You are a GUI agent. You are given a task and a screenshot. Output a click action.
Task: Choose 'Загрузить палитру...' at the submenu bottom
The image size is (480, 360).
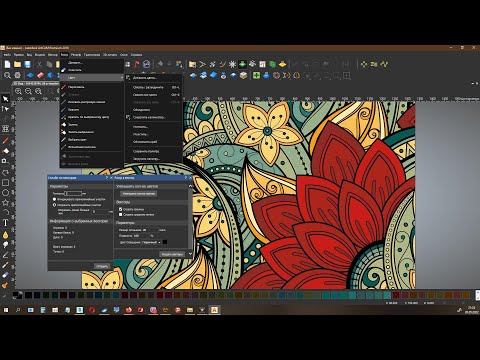153,159
